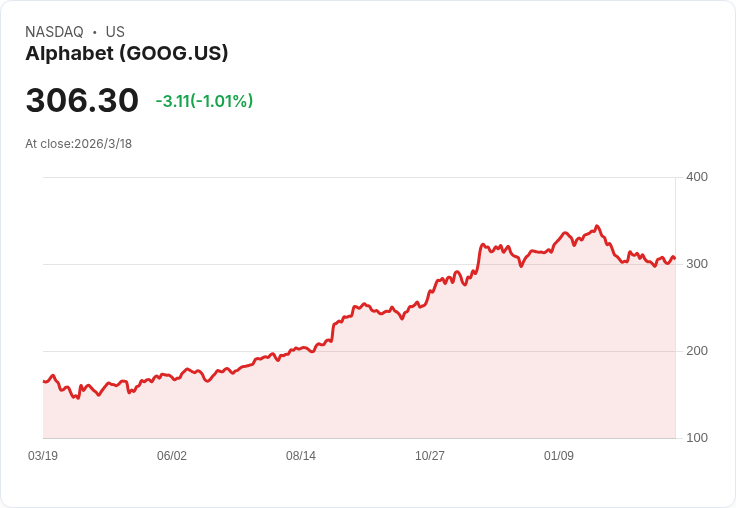Click the 400 y-axis label

click(x=697, y=177)
